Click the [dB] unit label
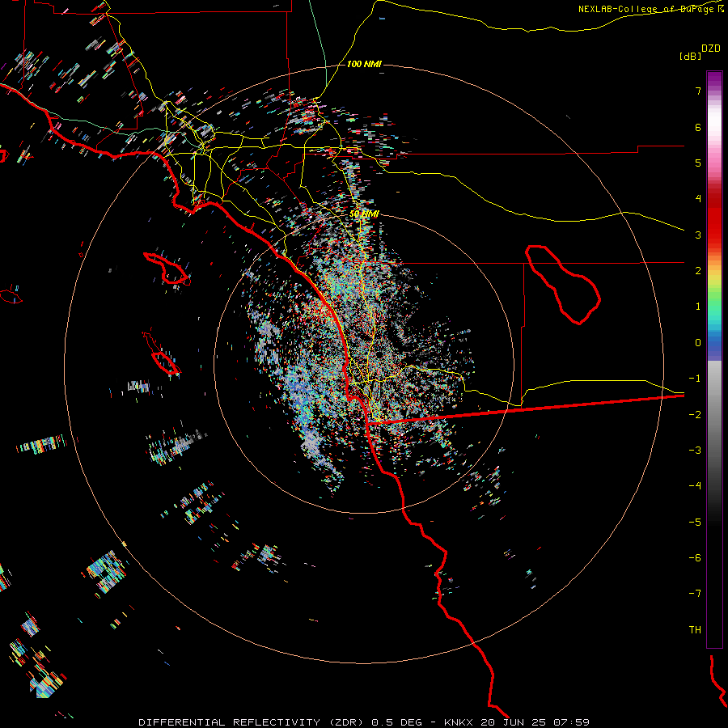Viewport: 728px width, 728px height. pos(691,56)
